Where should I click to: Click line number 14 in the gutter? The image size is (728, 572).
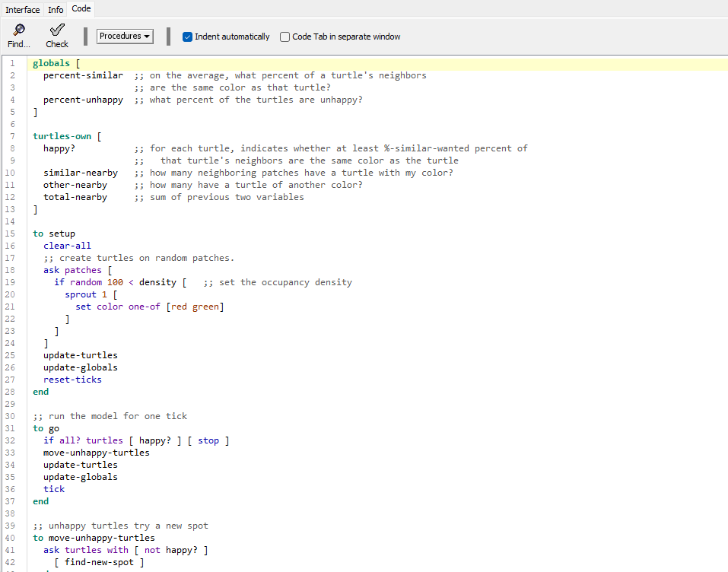12,221
